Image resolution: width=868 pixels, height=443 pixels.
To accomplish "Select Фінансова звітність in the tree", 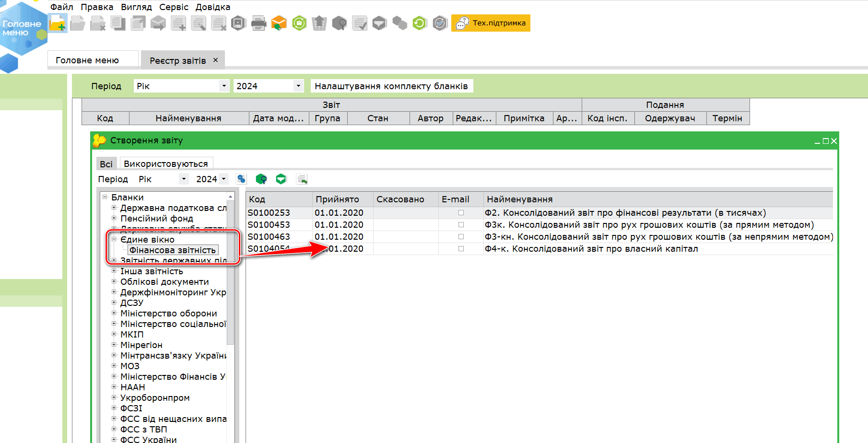I will point(173,250).
